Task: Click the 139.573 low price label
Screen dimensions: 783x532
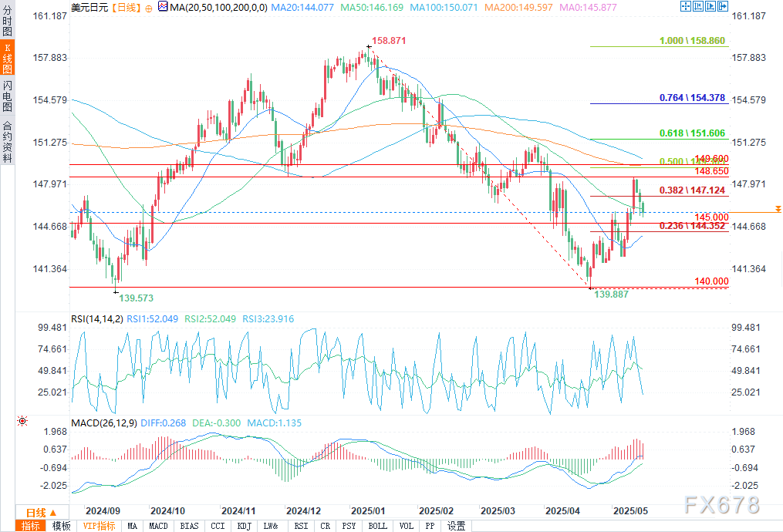Action: click(x=136, y=298)
